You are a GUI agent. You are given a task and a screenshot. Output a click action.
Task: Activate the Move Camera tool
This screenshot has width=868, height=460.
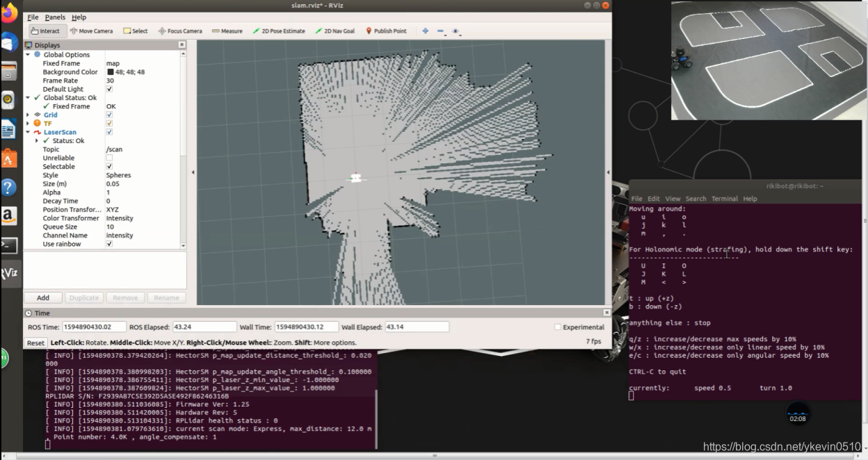[91, 31]
